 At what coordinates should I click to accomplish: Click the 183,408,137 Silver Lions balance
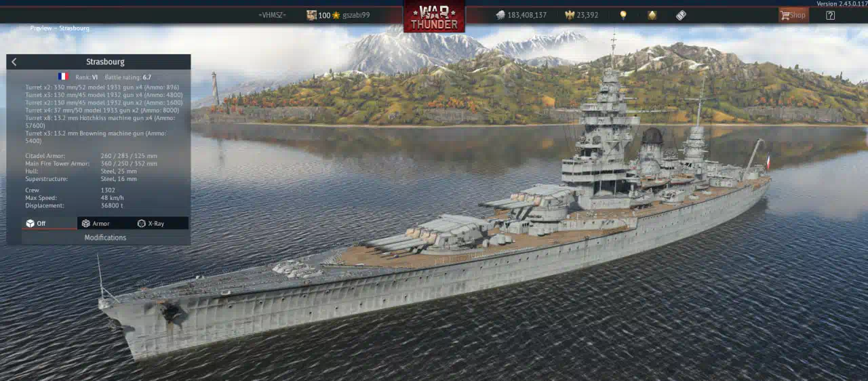(527, 15)
